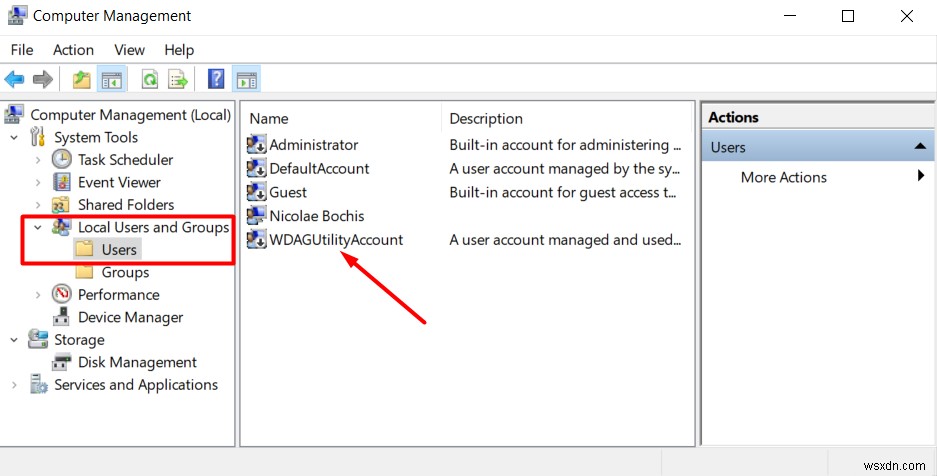Maximize the Computer Management window
937x476 pixels.
(x=847, y=16)
